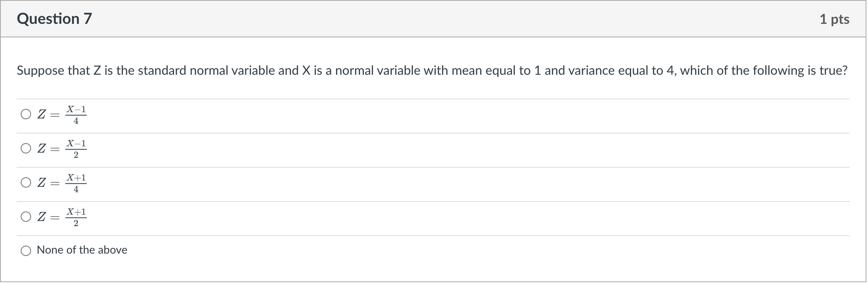Screen dimensions: 868x283
Task: Click the formula Z equals X minus 1 over 4
Action: [x=62, y=114]
